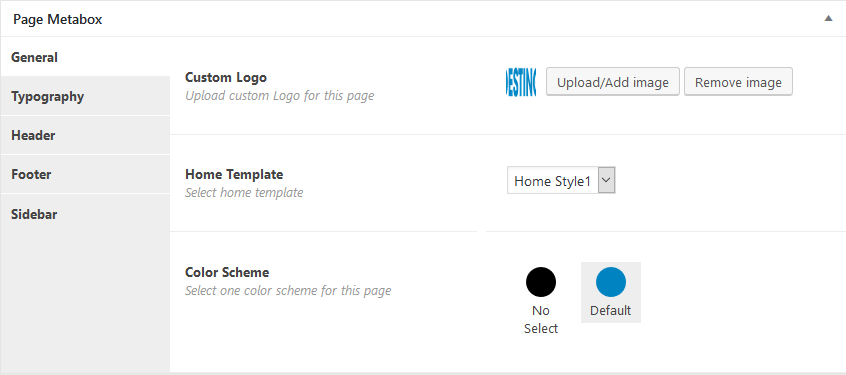846x375 pixels.
Task: Click the Home Template field label
Action: coord(234,174)
